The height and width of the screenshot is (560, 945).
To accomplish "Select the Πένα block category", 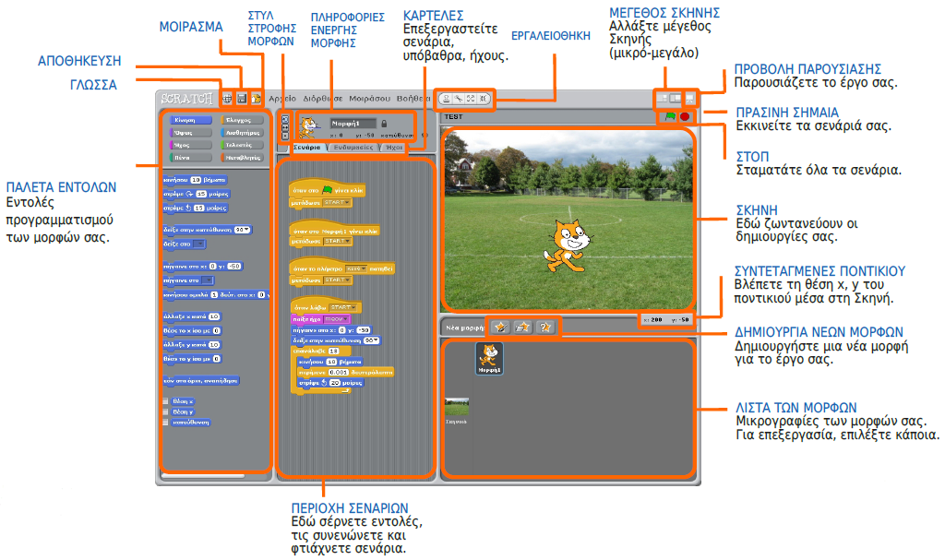I will click(190, 158).
